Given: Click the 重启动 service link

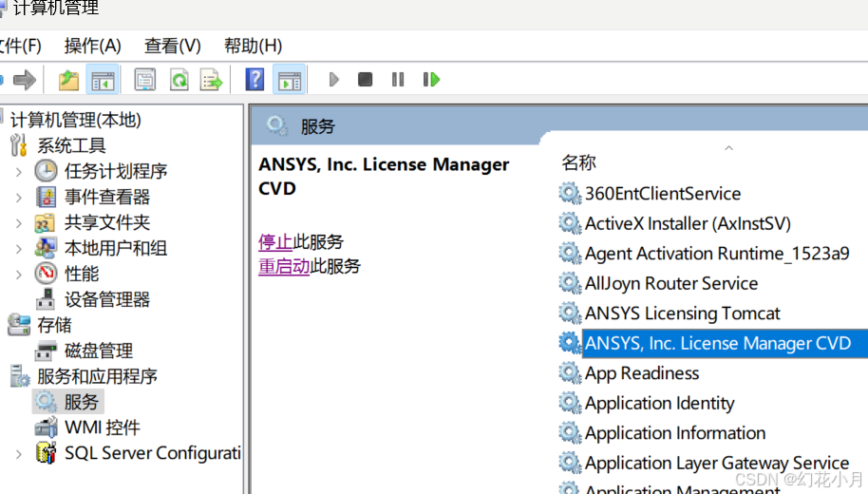Looking at the screenshot, I should [x=284, y=267].
